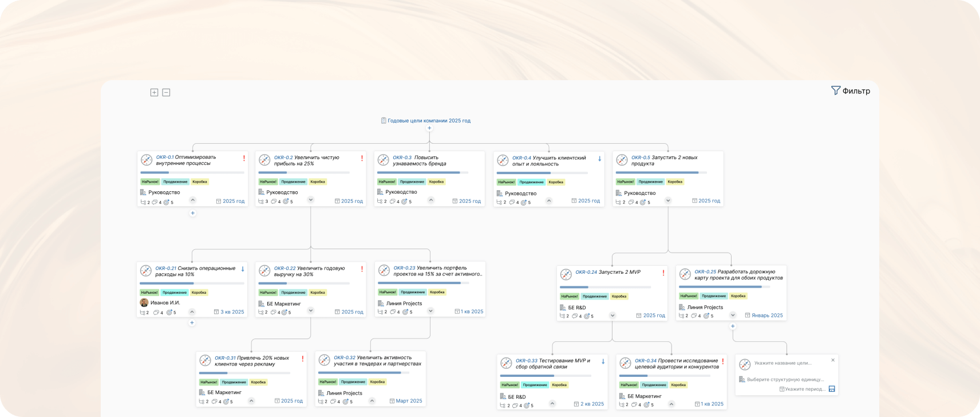The image size is (980, 417).
Task: Click the expand all nodes plus icon
Action: (154, 92)
